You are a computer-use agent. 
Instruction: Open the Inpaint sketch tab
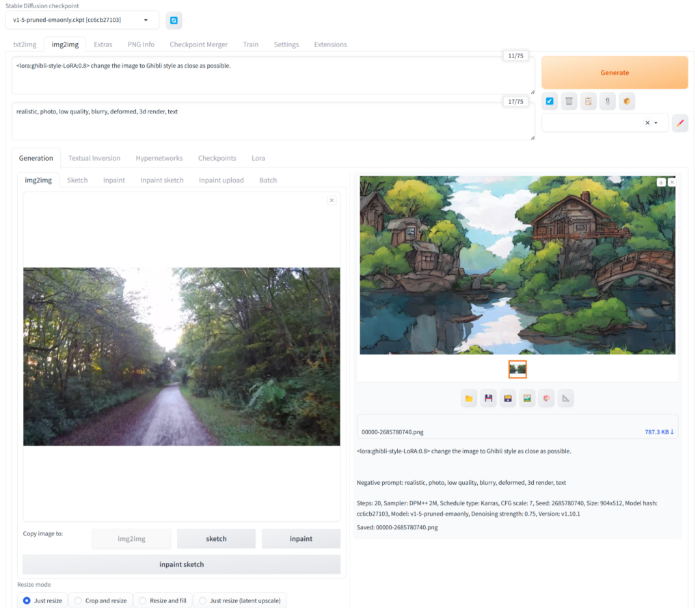click(162, 180)
